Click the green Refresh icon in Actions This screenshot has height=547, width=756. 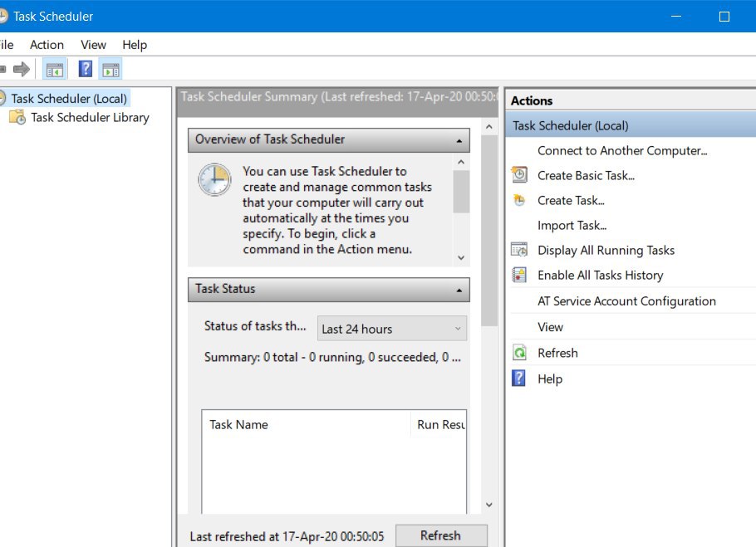519,353
